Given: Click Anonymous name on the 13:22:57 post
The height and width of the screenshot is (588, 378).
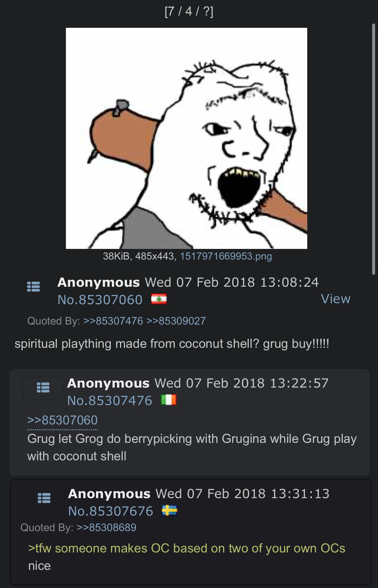Looking at the screenshot, I should 108,383.
